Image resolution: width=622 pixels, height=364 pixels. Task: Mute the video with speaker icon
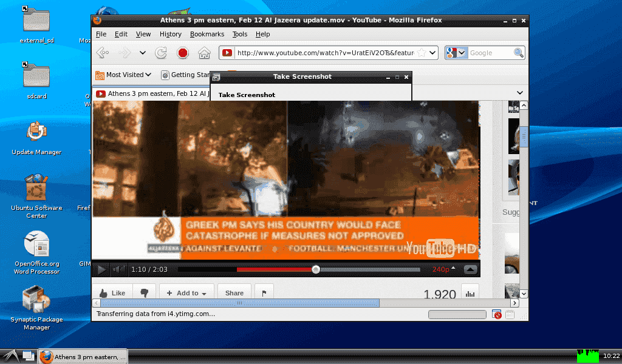coord(118,269)
